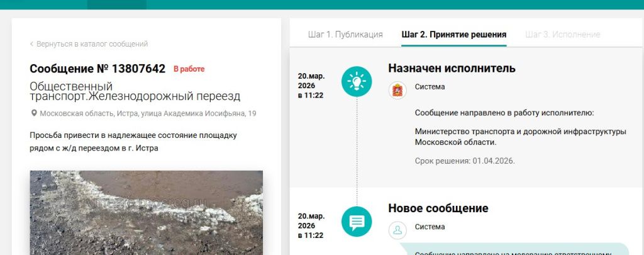
Task: Click the back chevron arrow icon
Action: coord(32,44)
